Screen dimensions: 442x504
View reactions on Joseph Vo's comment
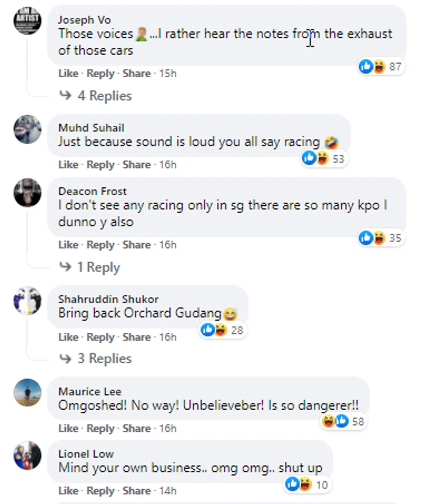click(x=380, y=67)
